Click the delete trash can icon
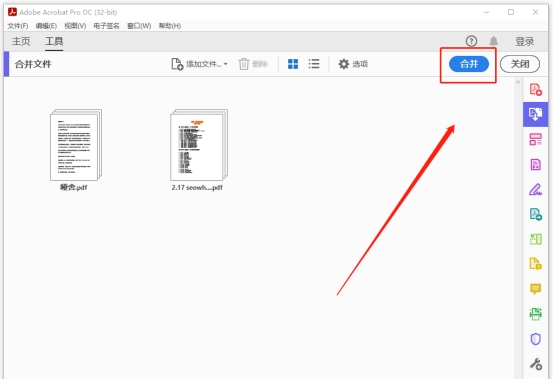Viewport: 554px width, 379px height. point(244,64)
